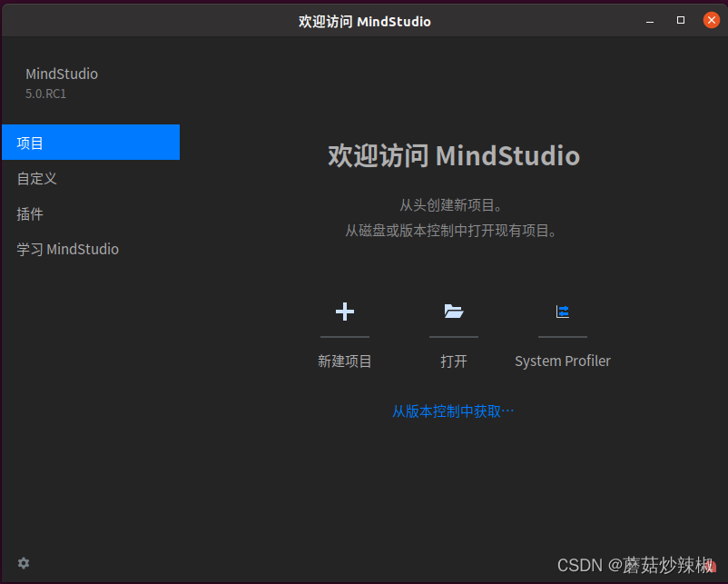Switch to the 自定义 tab

click(91, 178)
